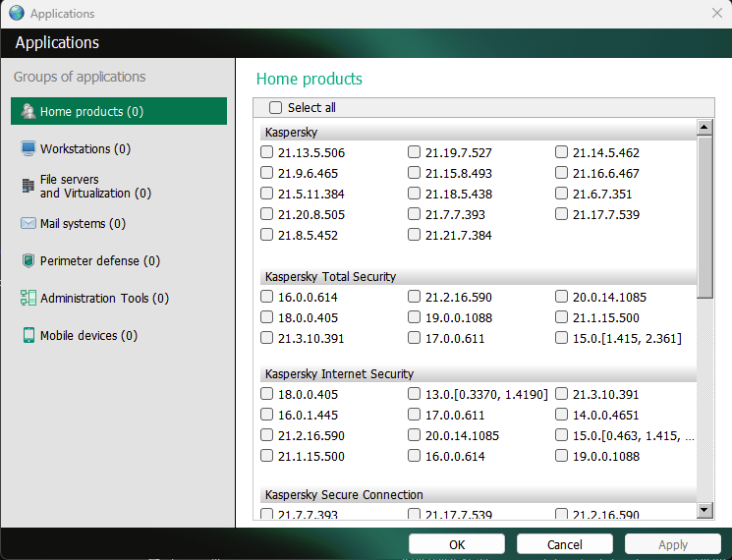This screenshot has height=560, width=732.
Task: Open Workstations (0) group
Action: tap(119, 148)
